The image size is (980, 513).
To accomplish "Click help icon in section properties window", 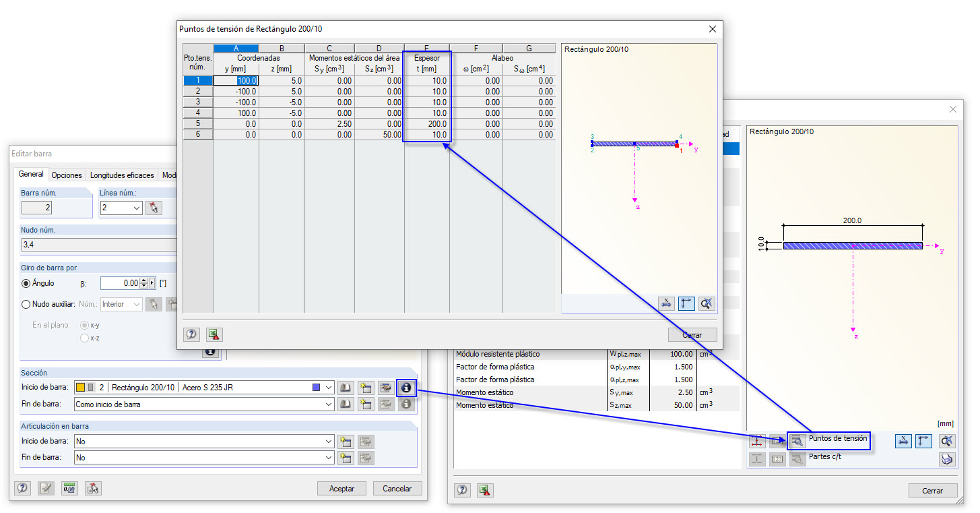I will click(462, 490).
